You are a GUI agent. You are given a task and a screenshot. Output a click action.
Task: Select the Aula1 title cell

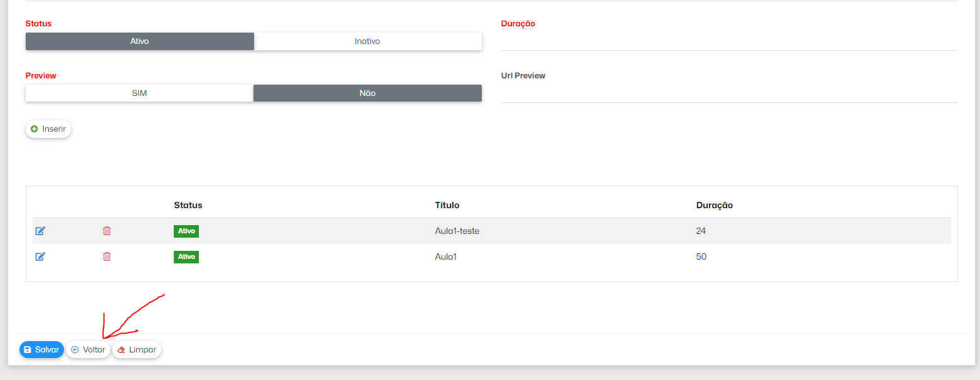(445, 256)
